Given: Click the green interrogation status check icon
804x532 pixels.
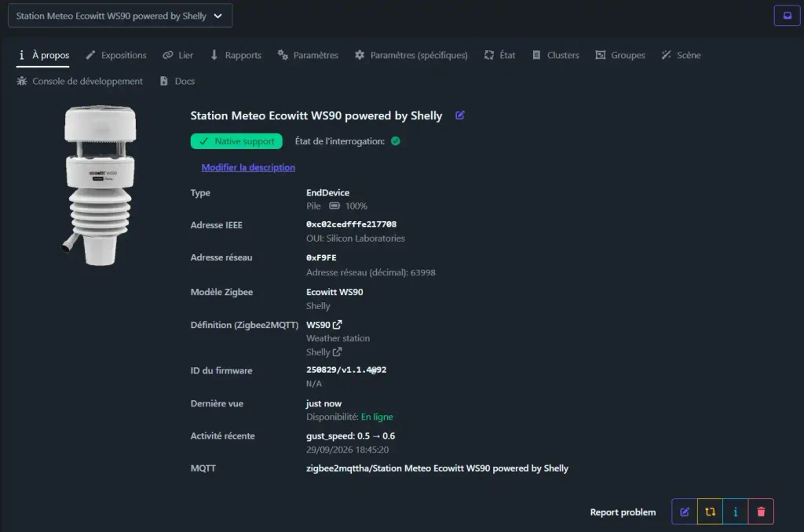Looking at the screenshot, I should click(x=396, y=141).
